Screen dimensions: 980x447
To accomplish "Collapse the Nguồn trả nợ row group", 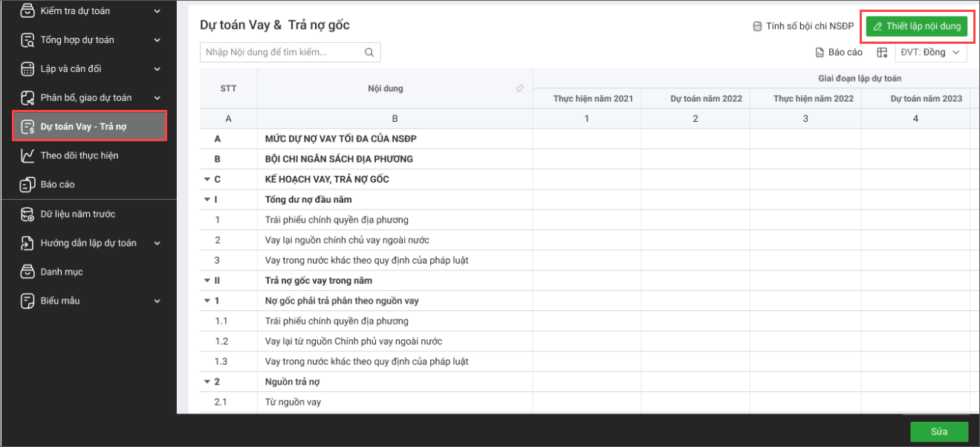I will [x=206, y=382].
